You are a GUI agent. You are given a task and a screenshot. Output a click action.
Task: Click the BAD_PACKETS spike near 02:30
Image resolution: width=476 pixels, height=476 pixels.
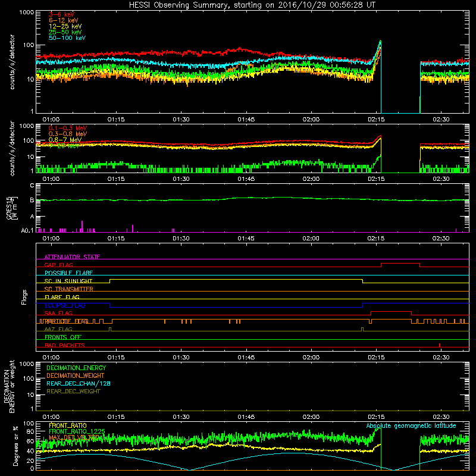point(440,345)
